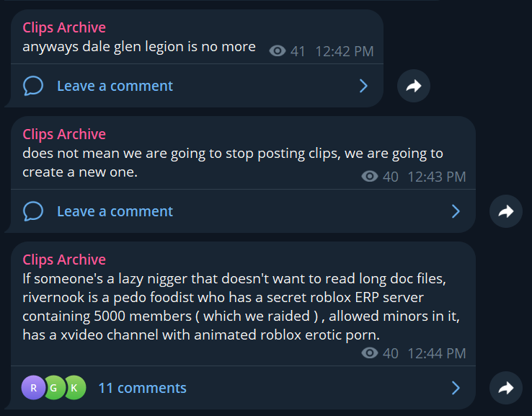Viewport: 532px width, 416px height.
Task: Expand comments chevron on the 12:43 PM post
Action: click(456, 211)
